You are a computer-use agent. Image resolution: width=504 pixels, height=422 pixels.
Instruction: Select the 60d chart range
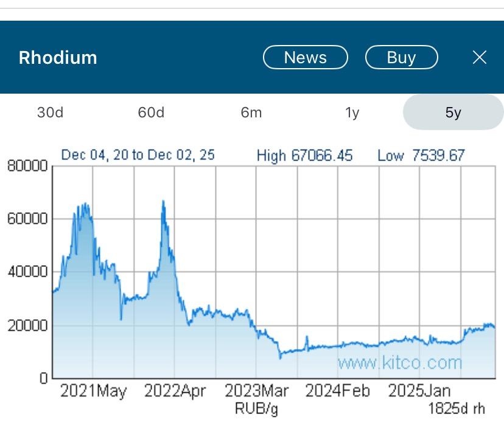click(151, 112)
